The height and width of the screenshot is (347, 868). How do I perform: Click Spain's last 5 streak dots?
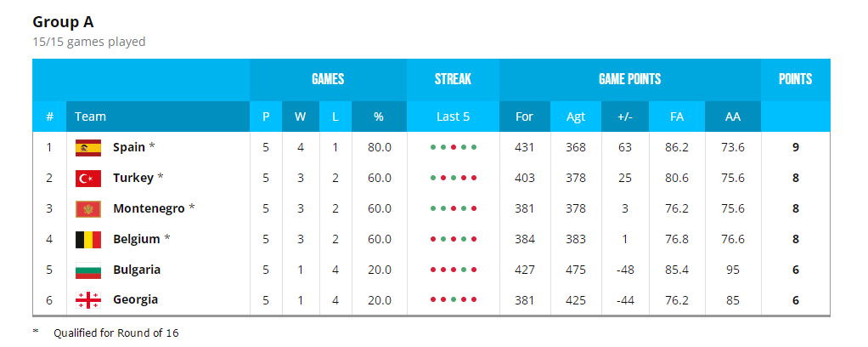[x=454, y=147]
